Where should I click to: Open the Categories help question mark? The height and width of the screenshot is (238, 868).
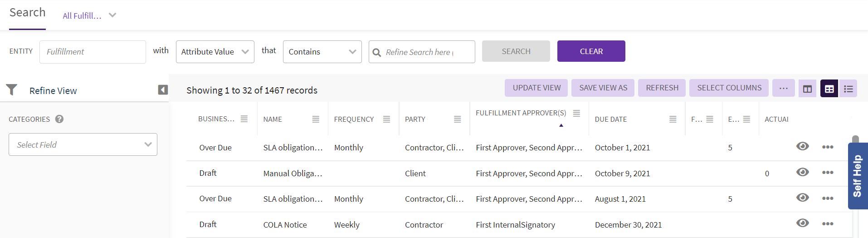(59, 119)
